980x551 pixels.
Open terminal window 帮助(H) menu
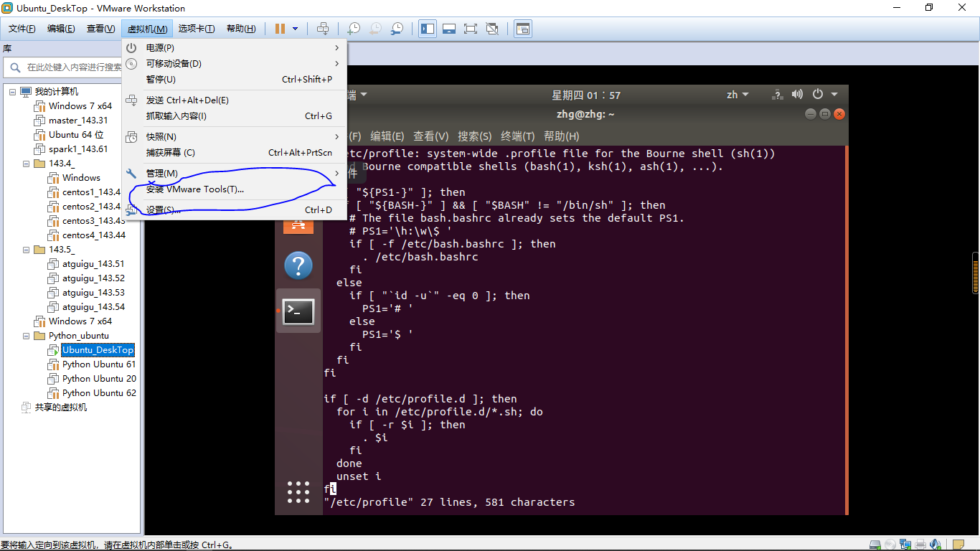click(562, 136)
